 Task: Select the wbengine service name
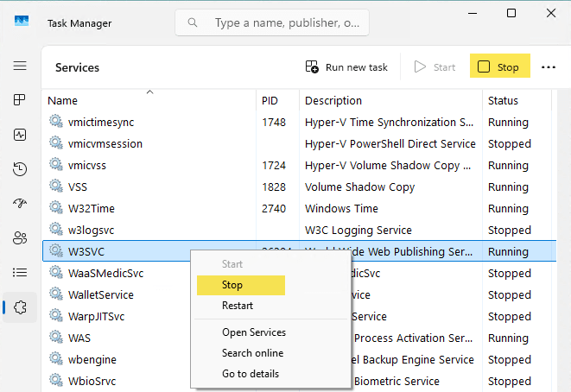[92, 359]
